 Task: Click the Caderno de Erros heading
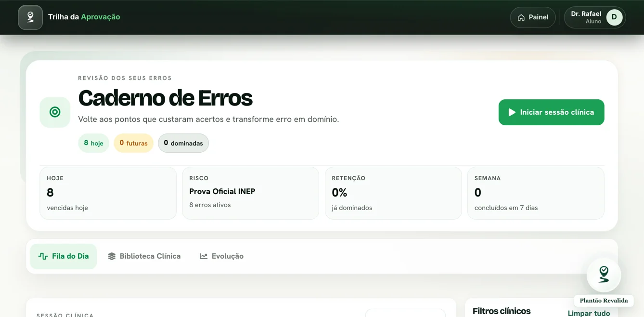pos(165,98)
